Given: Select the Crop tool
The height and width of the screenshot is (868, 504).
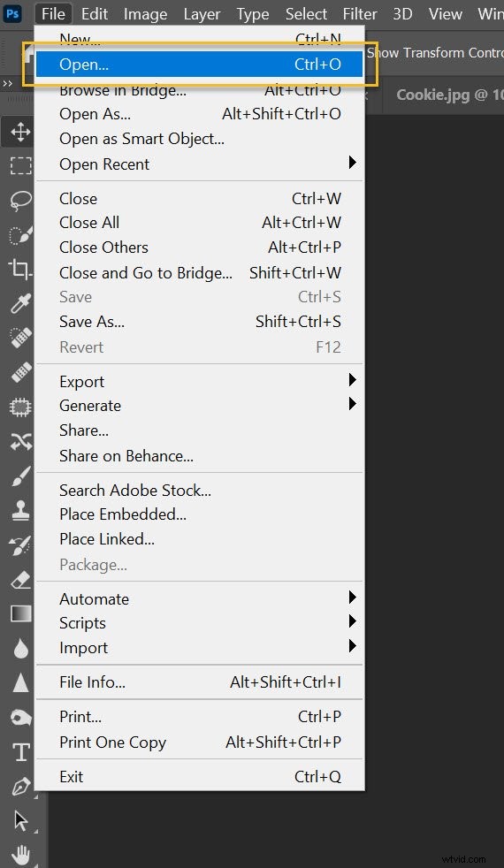Looking at the screenshot, I should point(20,269).
